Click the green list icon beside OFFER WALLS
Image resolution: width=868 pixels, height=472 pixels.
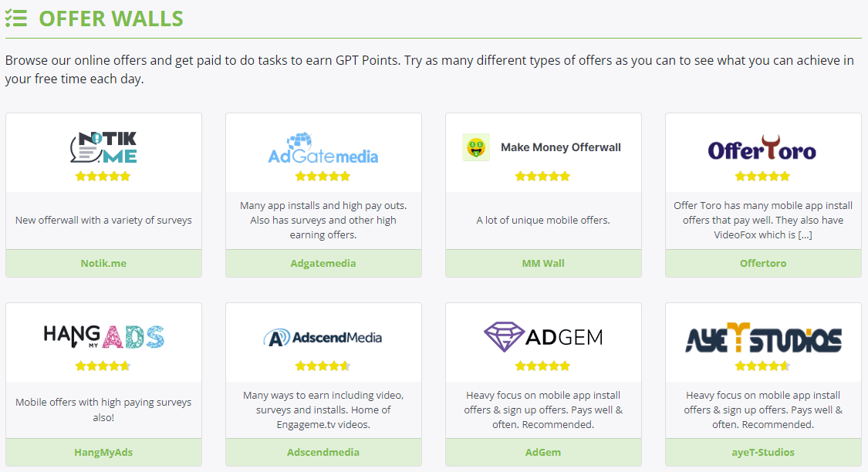16,18
